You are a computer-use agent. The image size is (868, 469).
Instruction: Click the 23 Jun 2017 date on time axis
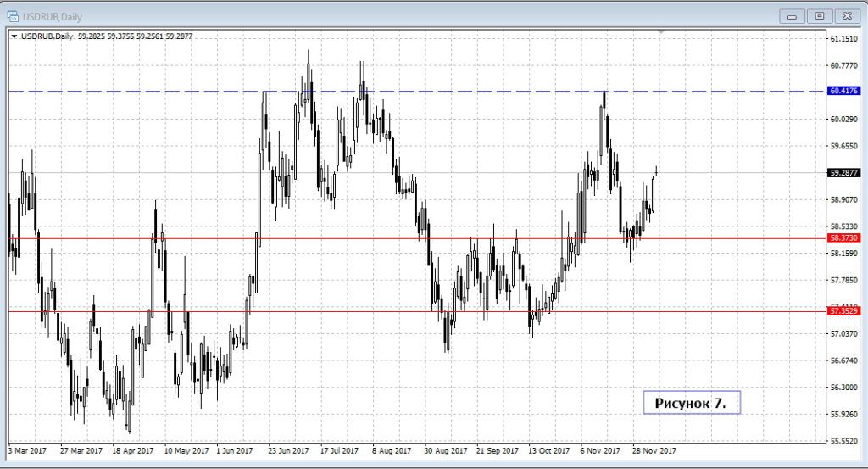(x=287, y=450)
